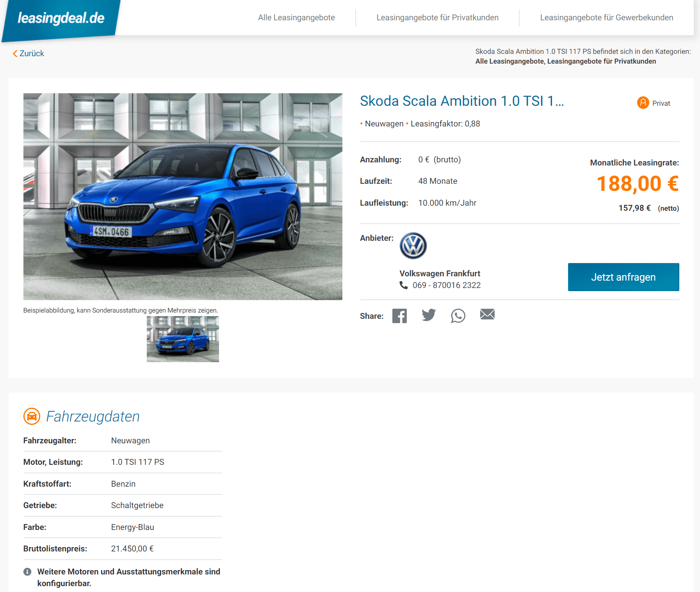This screenshot has width=700, height=592.
Task: Share the offer on Facebook
Action: coord(399,316)
